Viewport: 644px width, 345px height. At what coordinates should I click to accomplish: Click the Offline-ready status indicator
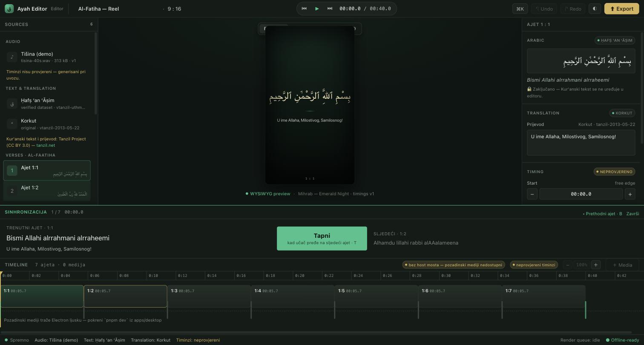tap(623, 340)
